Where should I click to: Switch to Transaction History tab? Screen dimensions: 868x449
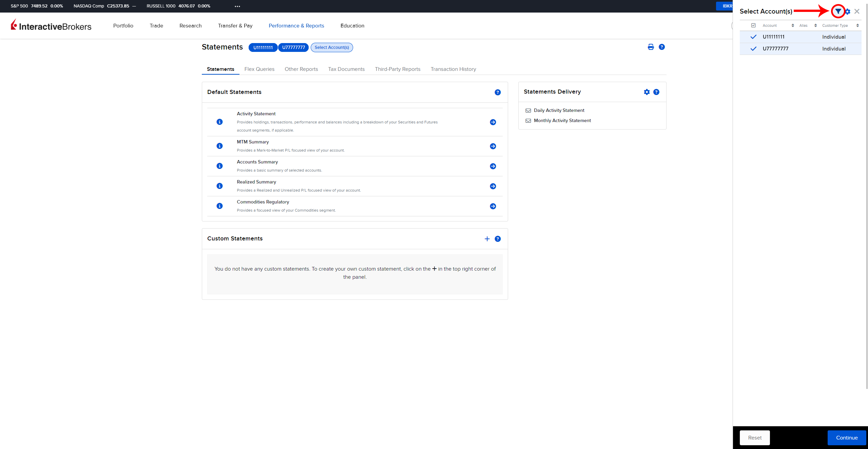453,69
